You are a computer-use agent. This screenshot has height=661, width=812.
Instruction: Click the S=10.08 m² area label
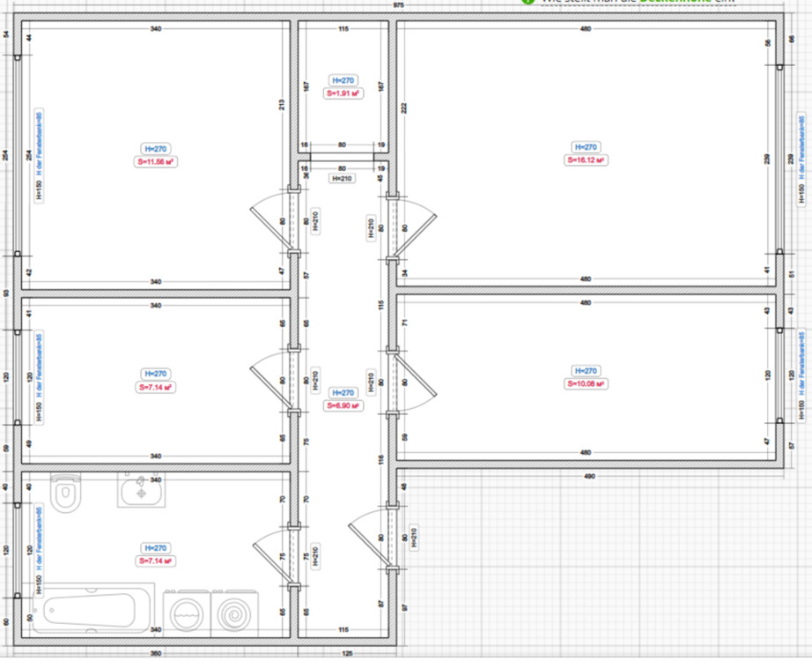586,384
